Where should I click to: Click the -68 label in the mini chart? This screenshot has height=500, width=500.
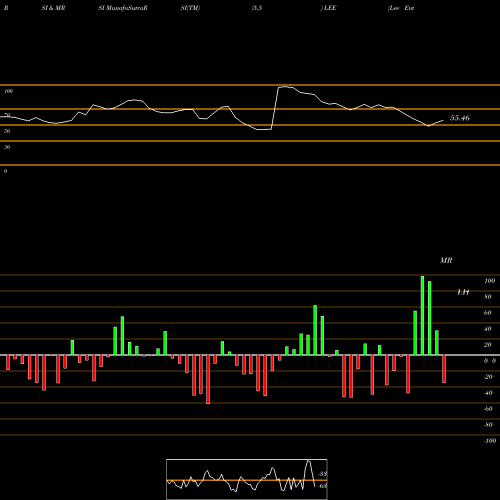pyautogui.click(x=322, y=486)
